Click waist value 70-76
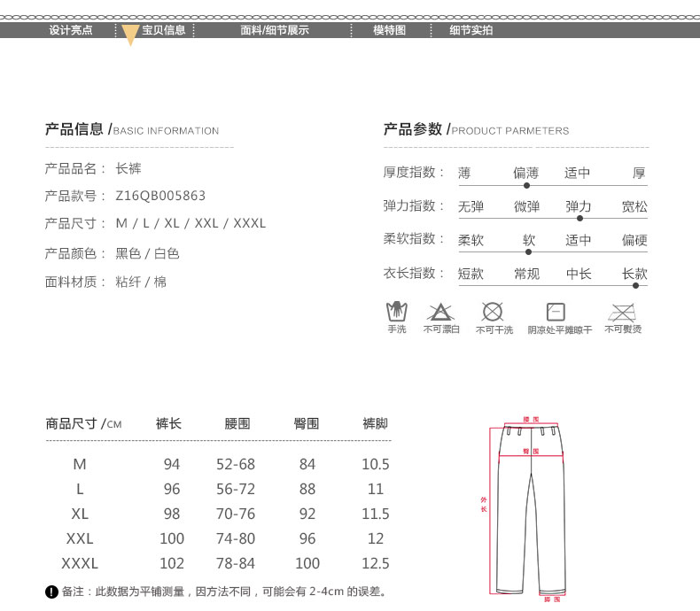 point(236,514)
